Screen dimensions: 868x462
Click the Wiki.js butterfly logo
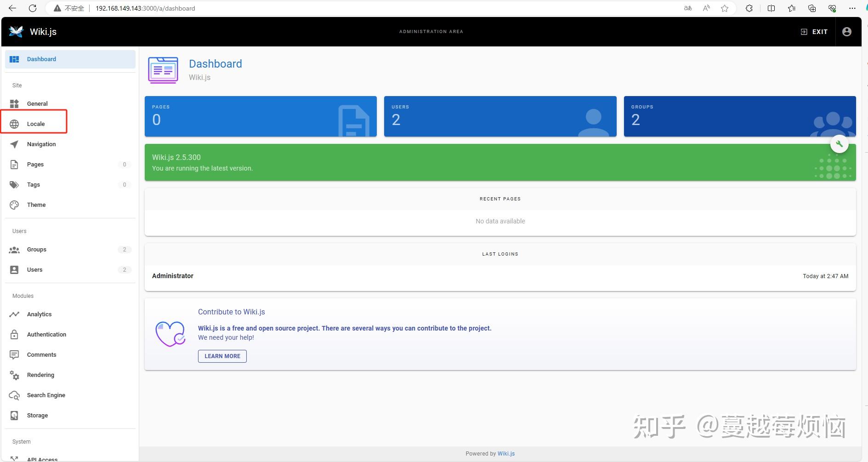click(16, 31)
